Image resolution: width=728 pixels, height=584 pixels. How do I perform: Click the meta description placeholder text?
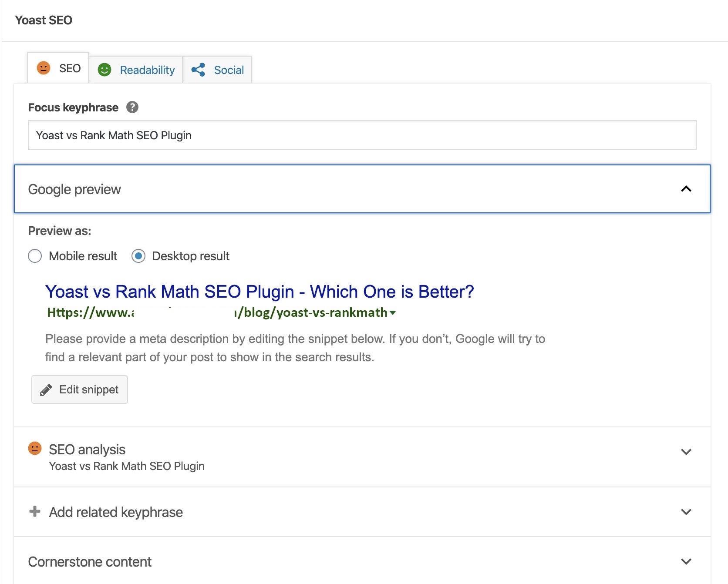click(295, 348)
